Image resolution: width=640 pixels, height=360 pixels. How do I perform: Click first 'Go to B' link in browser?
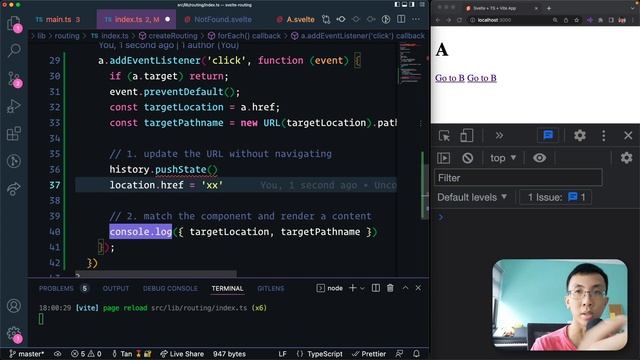click(449, 78)
